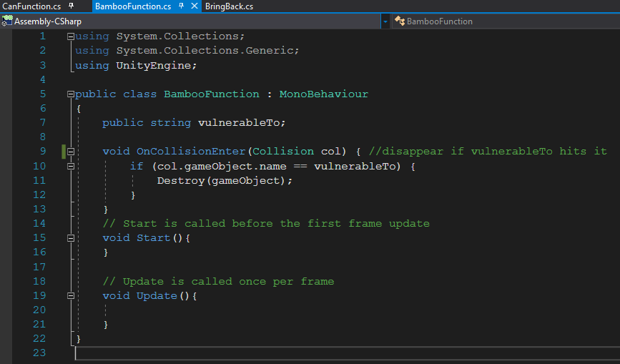Click the Assembly-CSharp project icon
Image resolution: width=620 pixels, height=364 pixels.
(7, 21)
